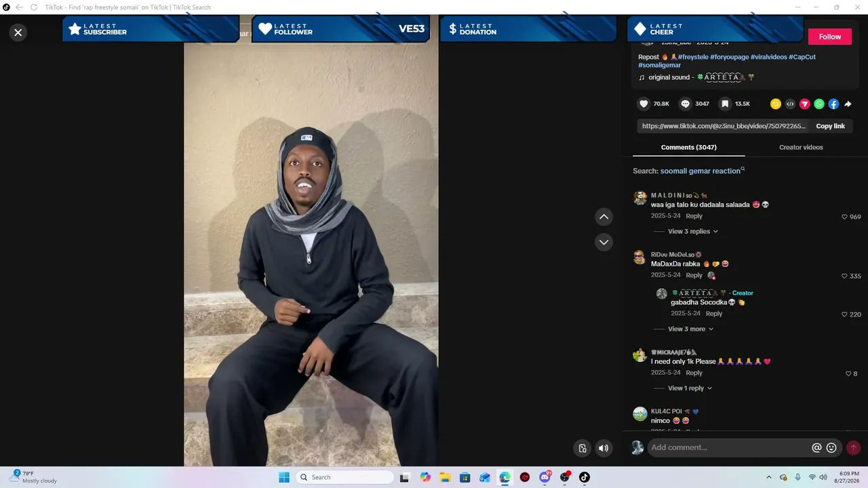Viewport: 868px width, 488px height.
Task: Close the video viewer with the X button
Action: pyautogui.click(x=18, y=32)
